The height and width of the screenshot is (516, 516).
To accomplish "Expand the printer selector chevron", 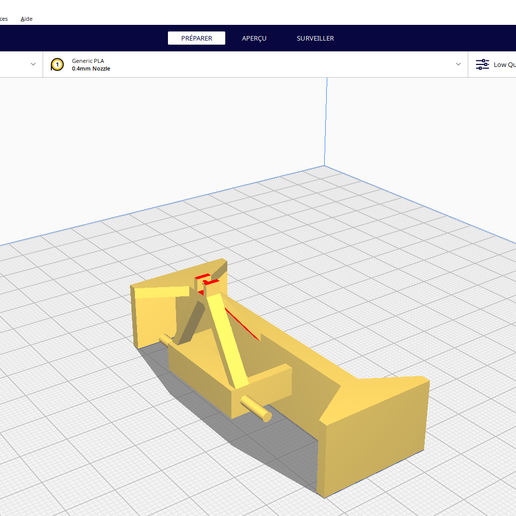I will pyautogui.click(x=33, y=64).
